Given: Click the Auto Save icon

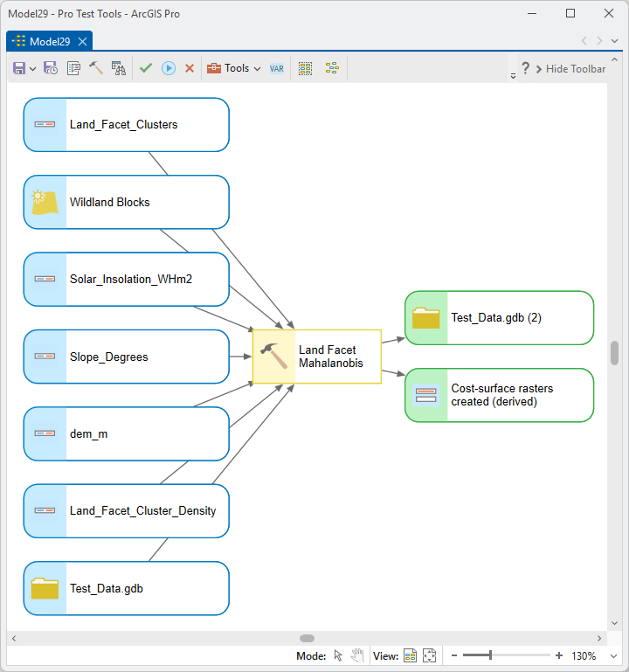Looking at the screenshot, I should [51, 68].
